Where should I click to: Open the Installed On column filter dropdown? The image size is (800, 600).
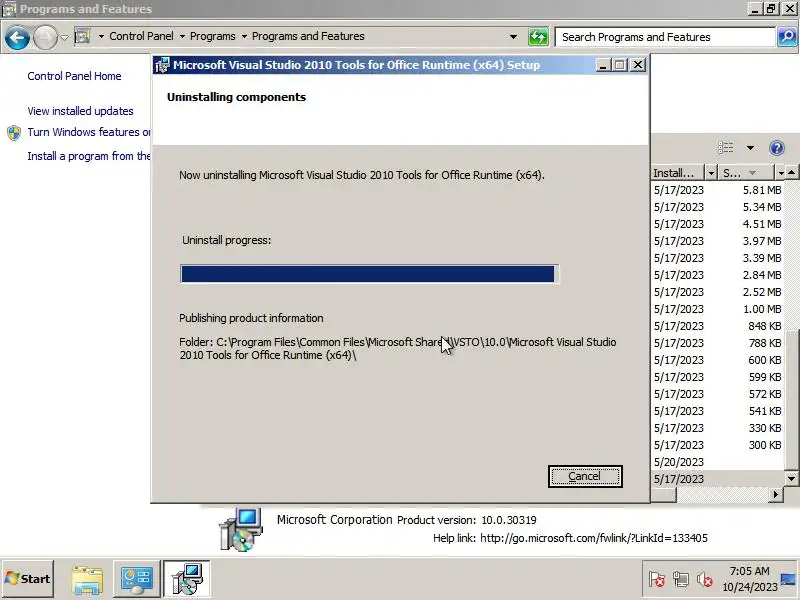[711, 173]
